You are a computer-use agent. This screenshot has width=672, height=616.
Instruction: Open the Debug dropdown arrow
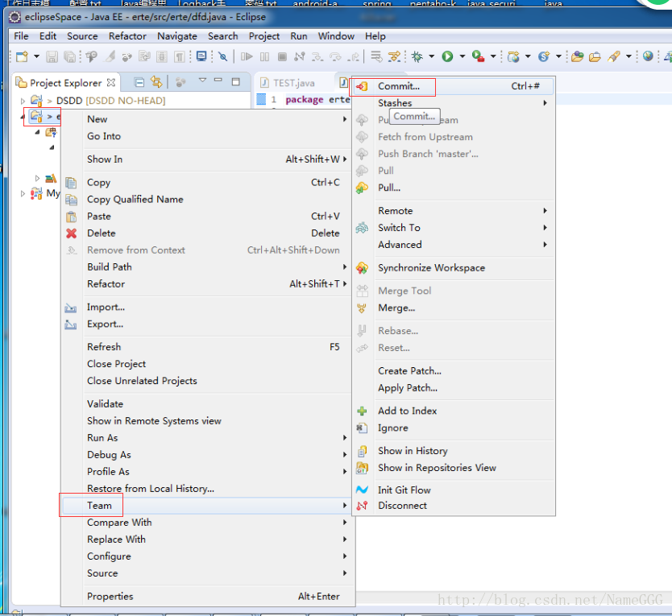432,56
